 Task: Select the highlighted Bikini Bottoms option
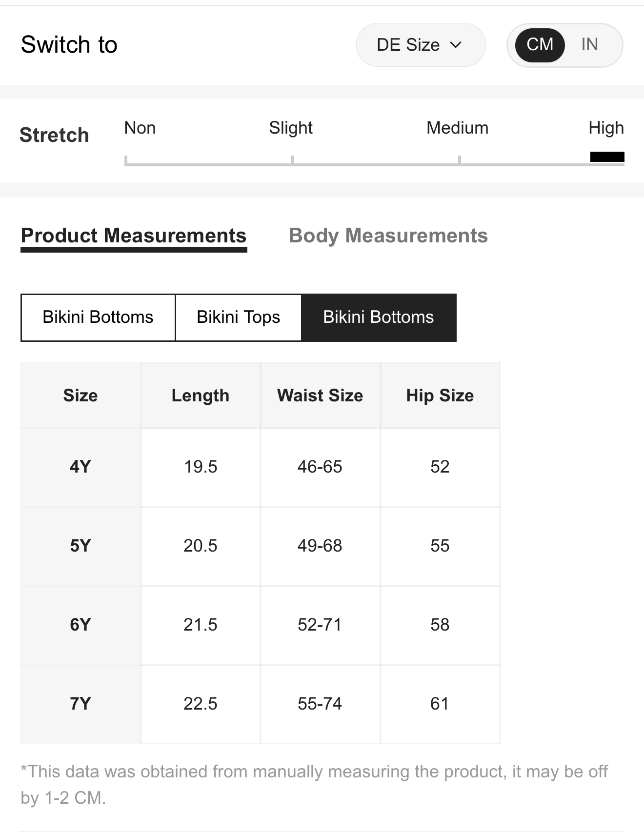tap(379, 317)
